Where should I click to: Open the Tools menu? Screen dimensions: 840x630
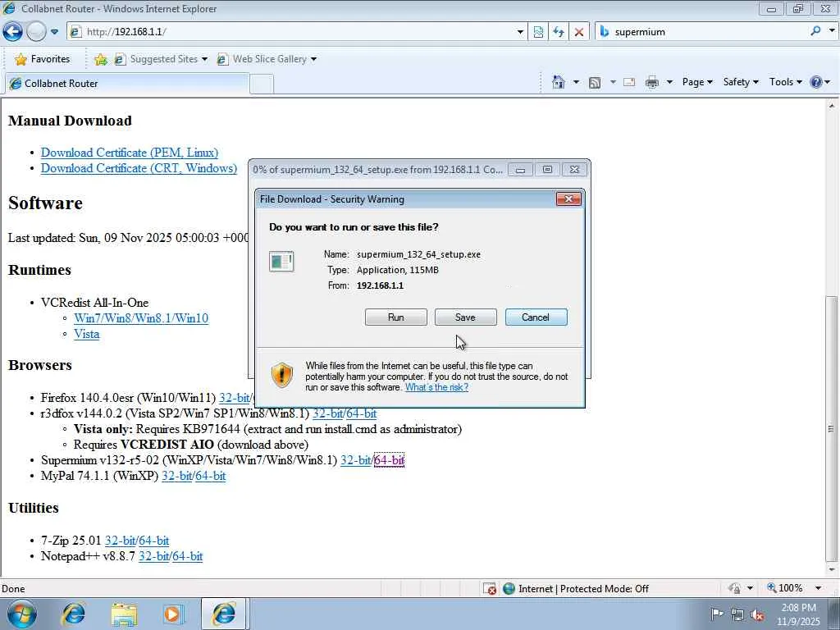pyautogui.click(x=785, y=82)
